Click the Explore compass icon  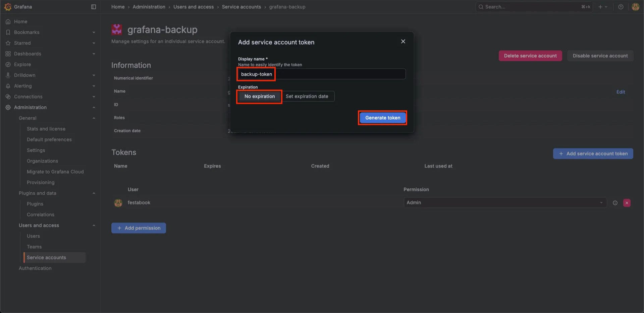coord(8,64)
